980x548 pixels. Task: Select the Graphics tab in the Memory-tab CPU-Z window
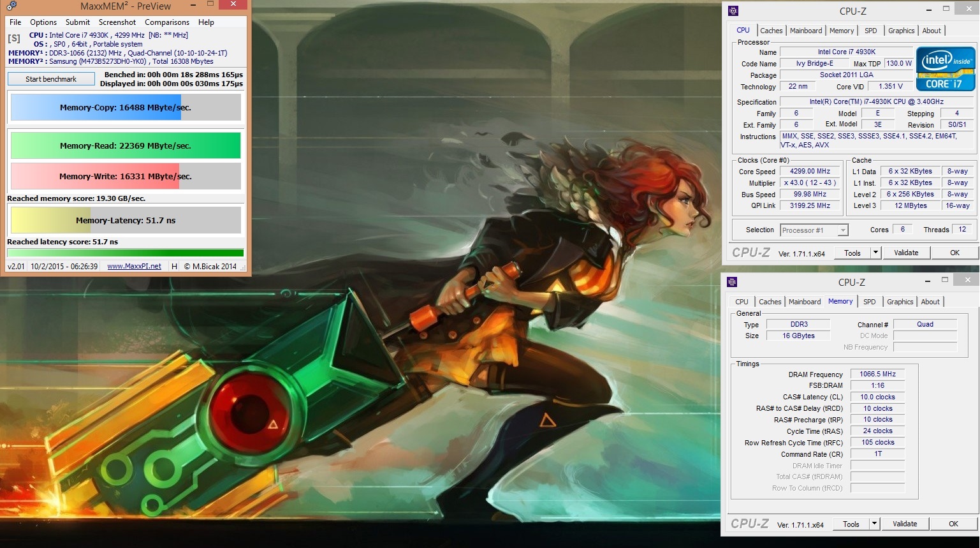click(x=900, y=302)
